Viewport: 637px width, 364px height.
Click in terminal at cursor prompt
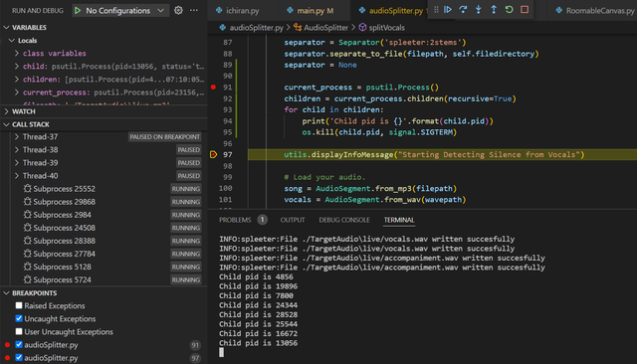point(221,352)
